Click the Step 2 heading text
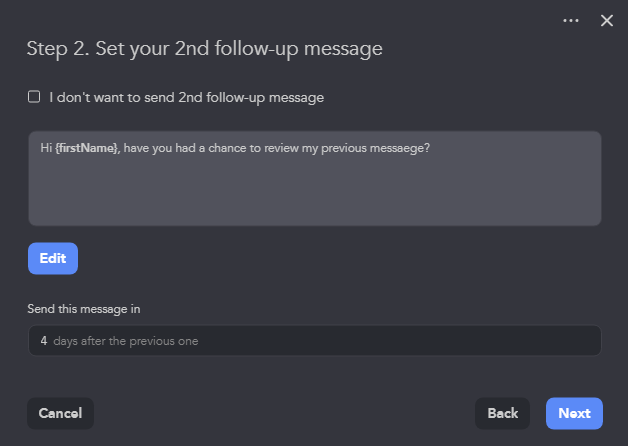 (x=204, y=49)
